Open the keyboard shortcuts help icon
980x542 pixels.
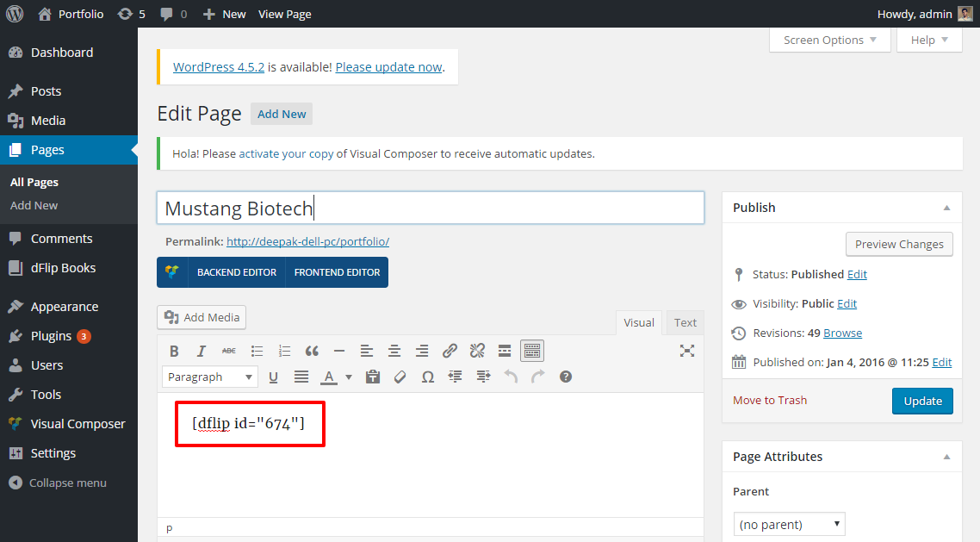tap(566, 377)
